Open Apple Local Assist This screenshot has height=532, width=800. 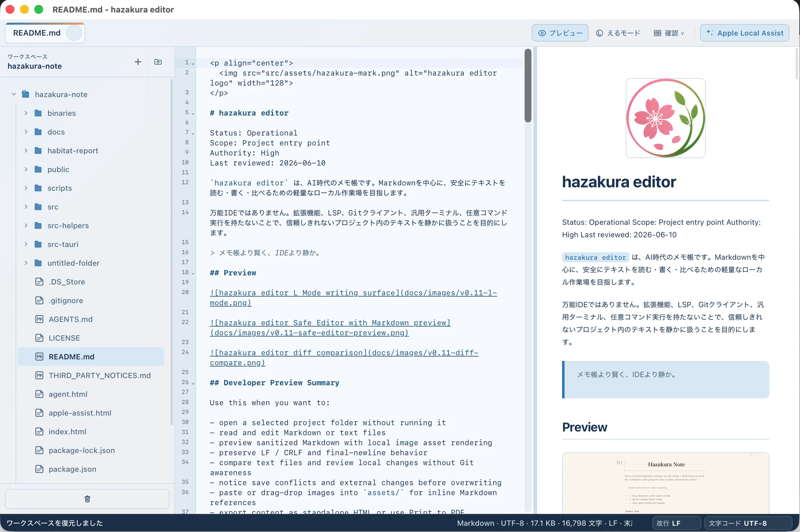click(x=744, y=33)
